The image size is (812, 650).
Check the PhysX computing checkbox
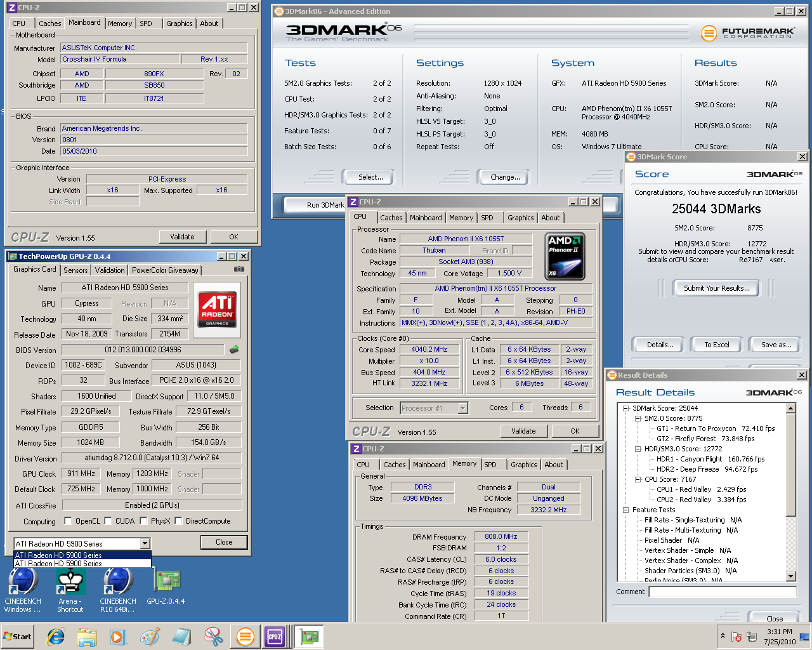(144, 521)
